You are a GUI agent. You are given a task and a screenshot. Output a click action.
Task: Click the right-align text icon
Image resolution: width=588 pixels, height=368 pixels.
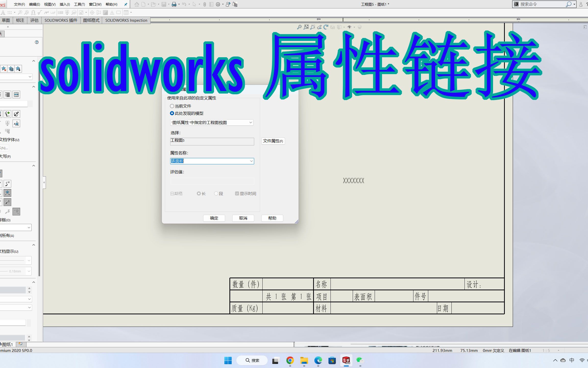(7, 95)
